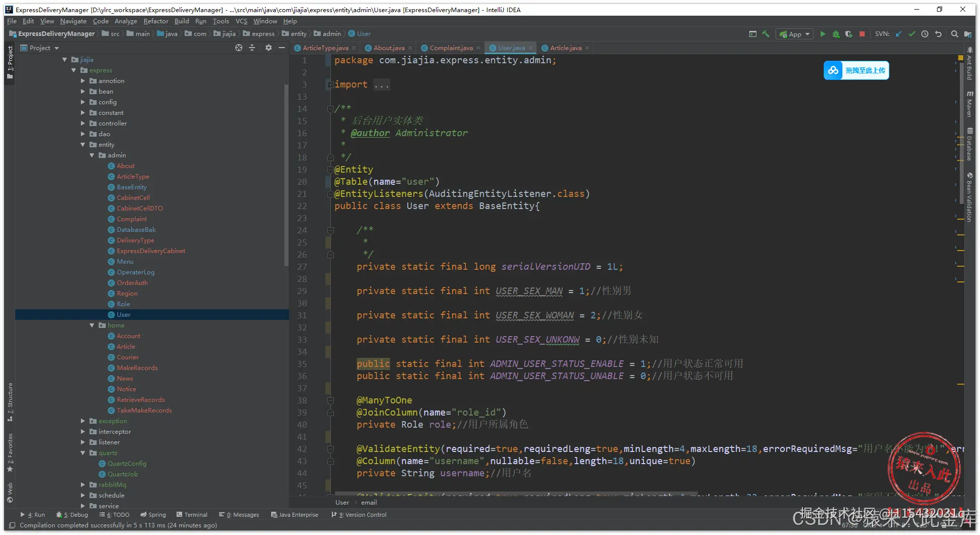Open the Refactor menu
The height and width of the screenshot is (535, 980).
(x=155, y=21)
